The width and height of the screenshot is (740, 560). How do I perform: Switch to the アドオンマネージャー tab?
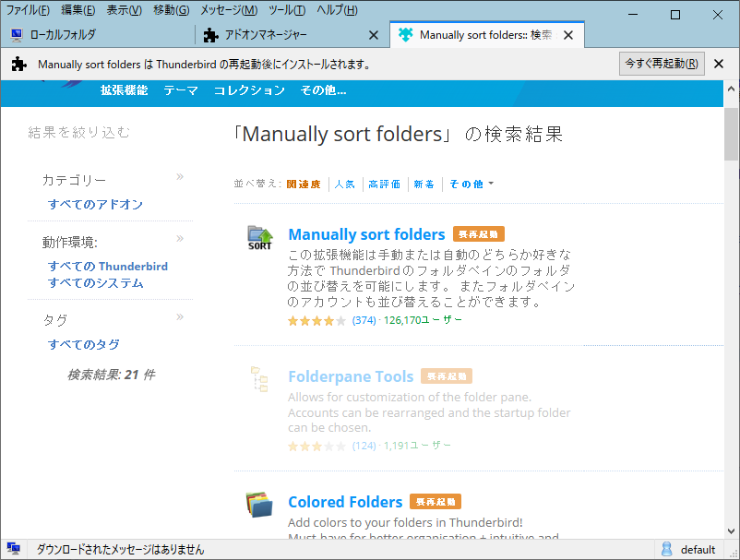click(292, 35)
